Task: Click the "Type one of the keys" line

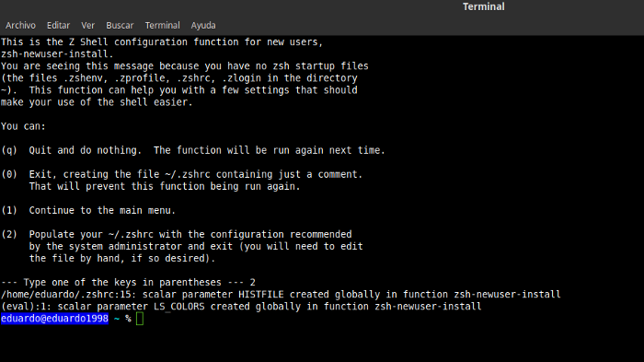Action: tap(128, 283)
